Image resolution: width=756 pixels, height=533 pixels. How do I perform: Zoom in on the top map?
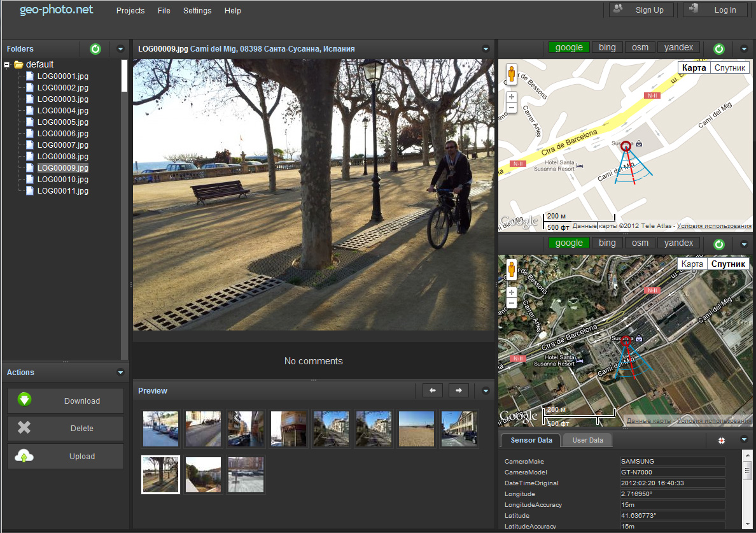[512, 97]
